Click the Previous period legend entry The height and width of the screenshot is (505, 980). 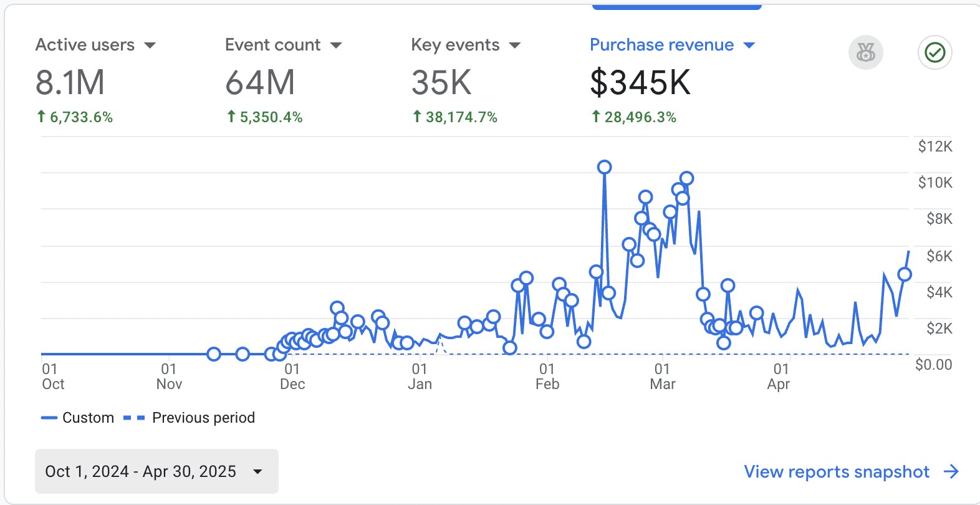coord(190,418)
